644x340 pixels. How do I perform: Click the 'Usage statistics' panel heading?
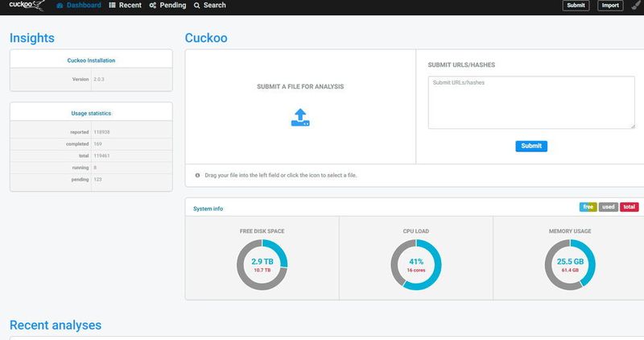[91, 113]
